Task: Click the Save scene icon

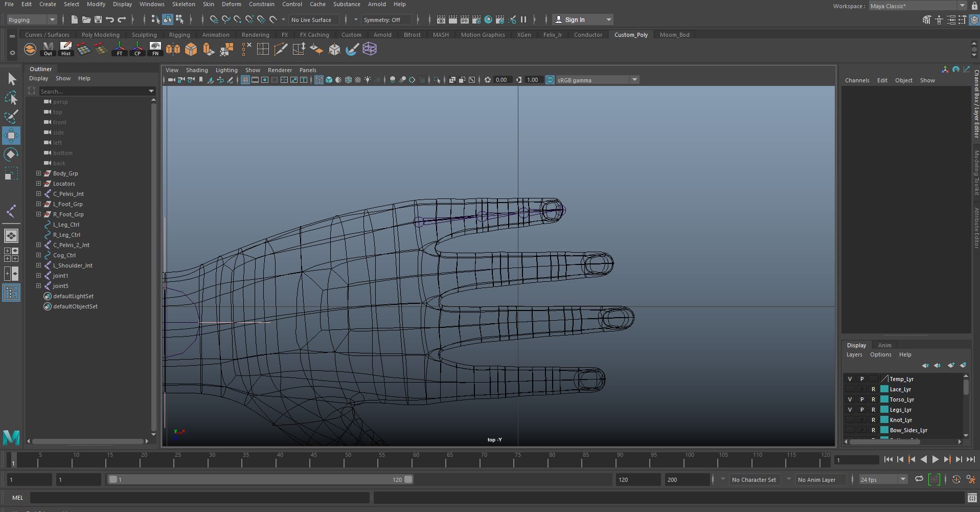Action: click(x=98, y=20)
